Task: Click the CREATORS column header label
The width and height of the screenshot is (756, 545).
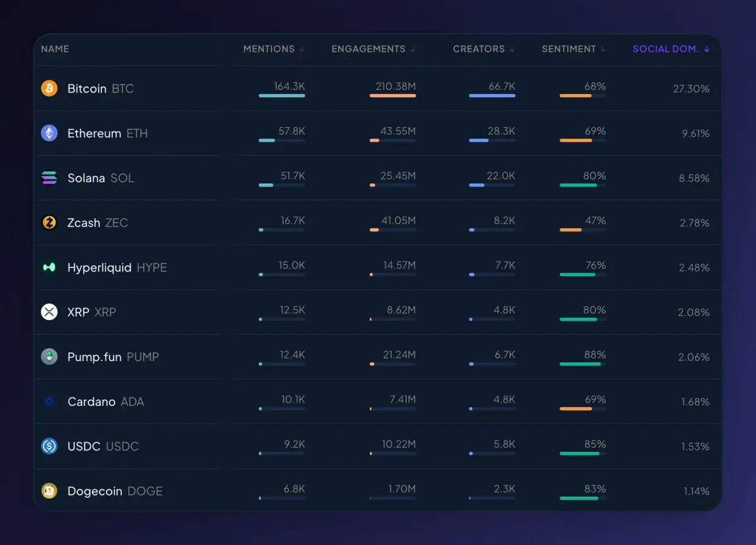Action: click(479, 49)
